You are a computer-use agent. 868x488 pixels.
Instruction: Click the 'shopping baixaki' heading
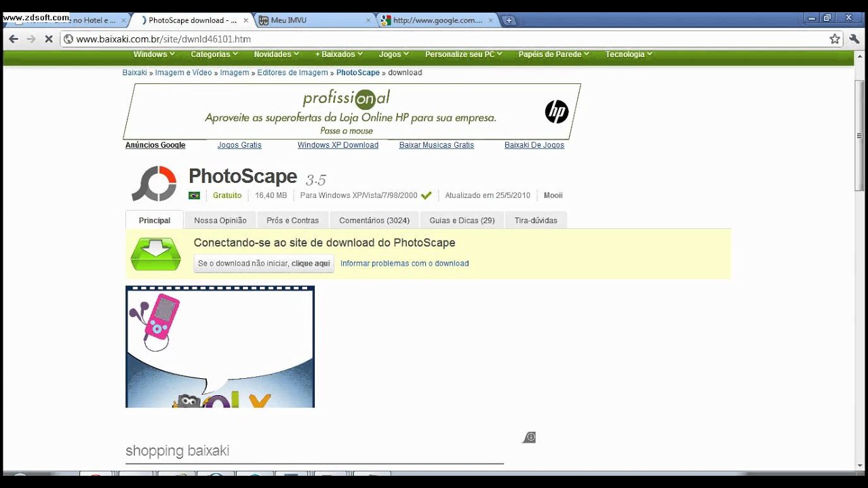177,451
